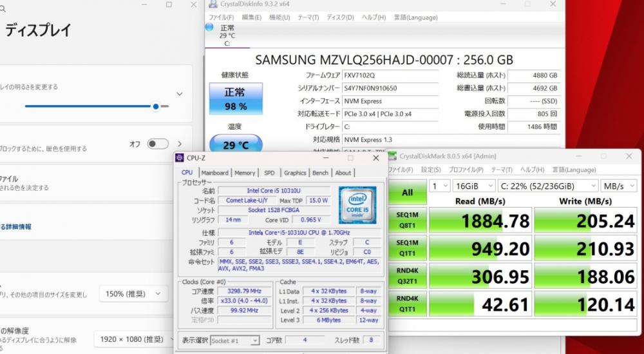Click the CrystalDiskInfo app icon in title bar
The height and width of the screenshot is (354, 644).
point(213,4)
